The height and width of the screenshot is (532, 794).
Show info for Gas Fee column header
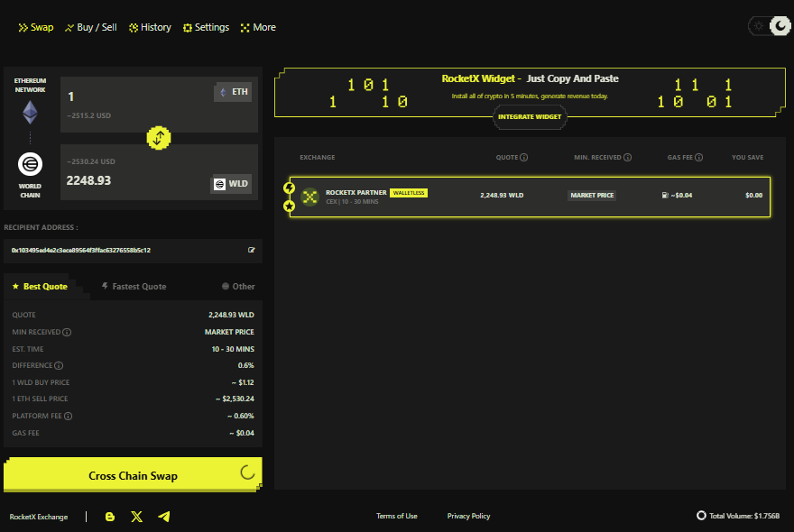[x=698, y=158]
